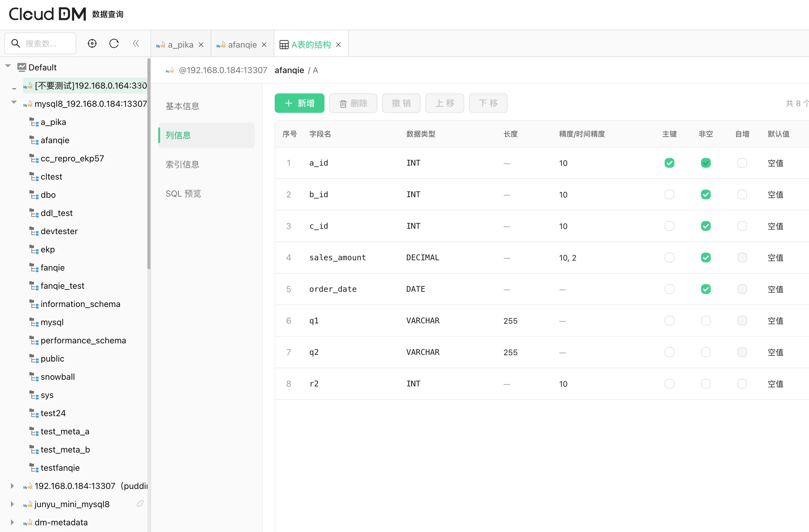Enable primary key checkbox for q2

[669, 352]
